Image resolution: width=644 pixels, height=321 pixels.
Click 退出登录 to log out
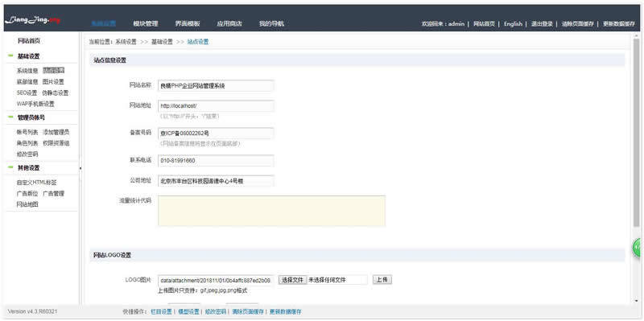pyautogui.click(x=542, y=24)
